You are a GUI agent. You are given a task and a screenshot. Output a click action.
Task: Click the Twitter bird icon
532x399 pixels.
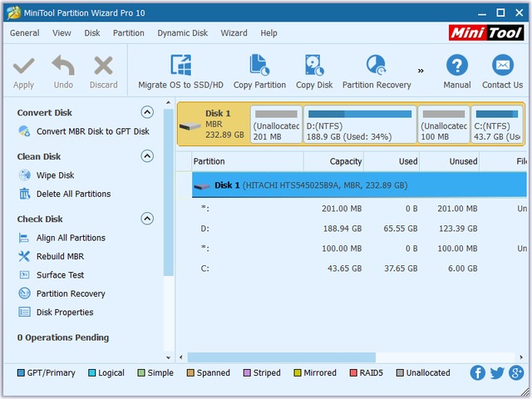click(x=497, y=373)
